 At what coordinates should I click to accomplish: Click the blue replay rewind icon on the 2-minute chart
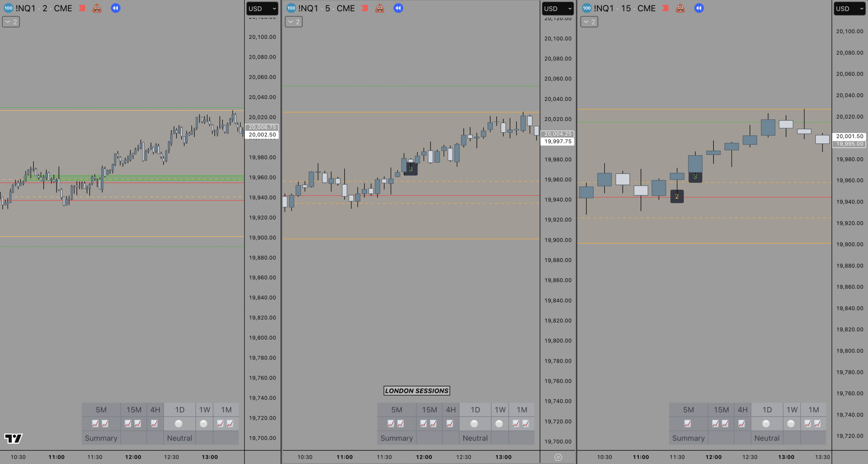(115, 8)
